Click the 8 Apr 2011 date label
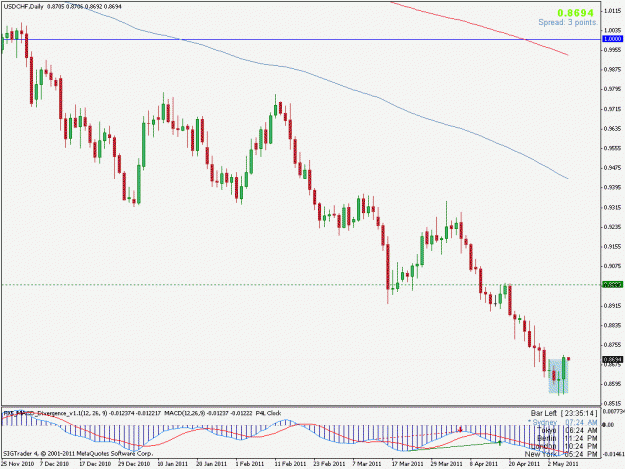 [483, 464]
